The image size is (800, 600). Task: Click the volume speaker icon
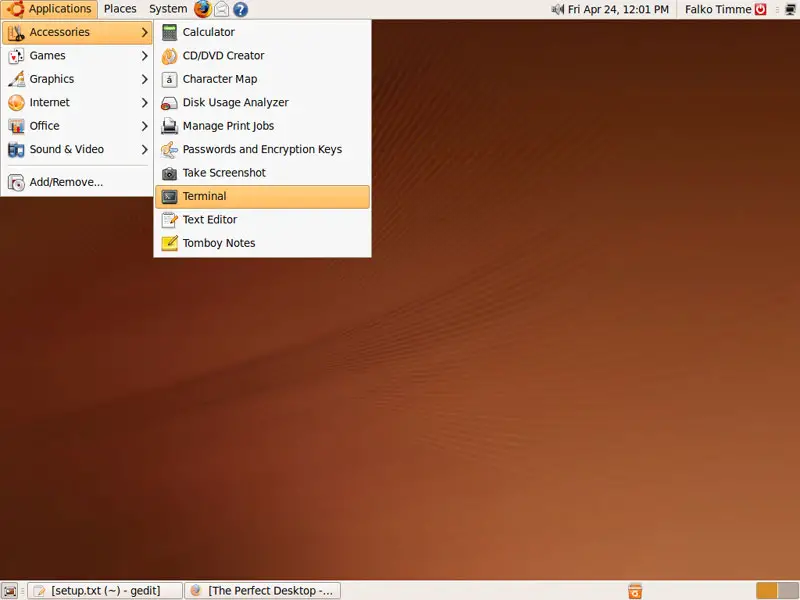pos(558,9)
